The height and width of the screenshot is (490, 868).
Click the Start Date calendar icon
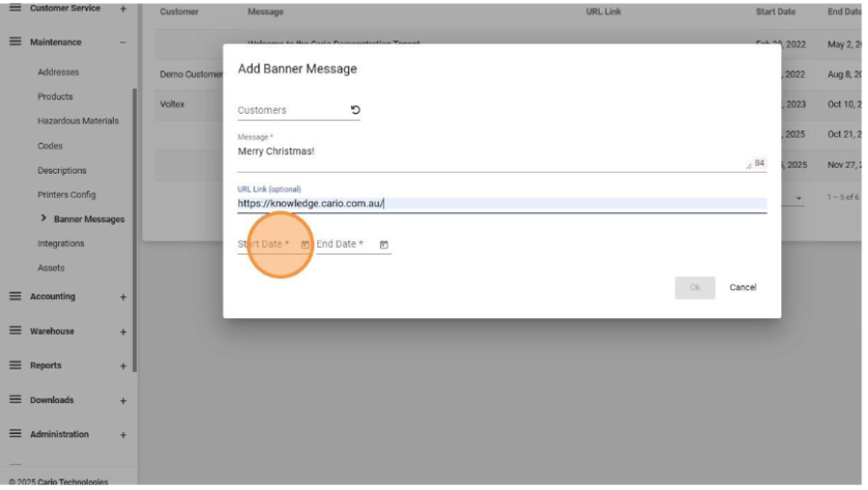coord(305,245)
